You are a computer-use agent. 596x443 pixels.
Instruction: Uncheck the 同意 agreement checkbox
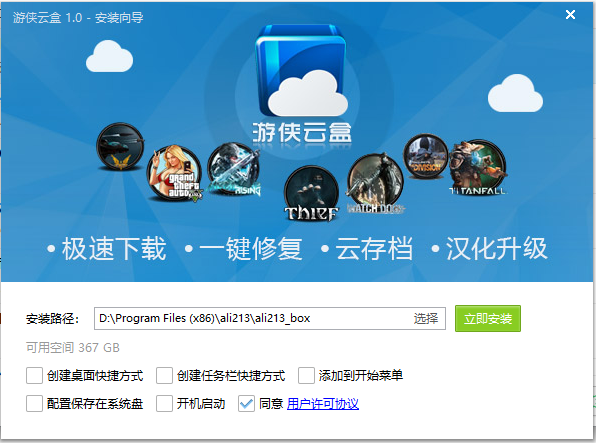(x=246, y=403)
